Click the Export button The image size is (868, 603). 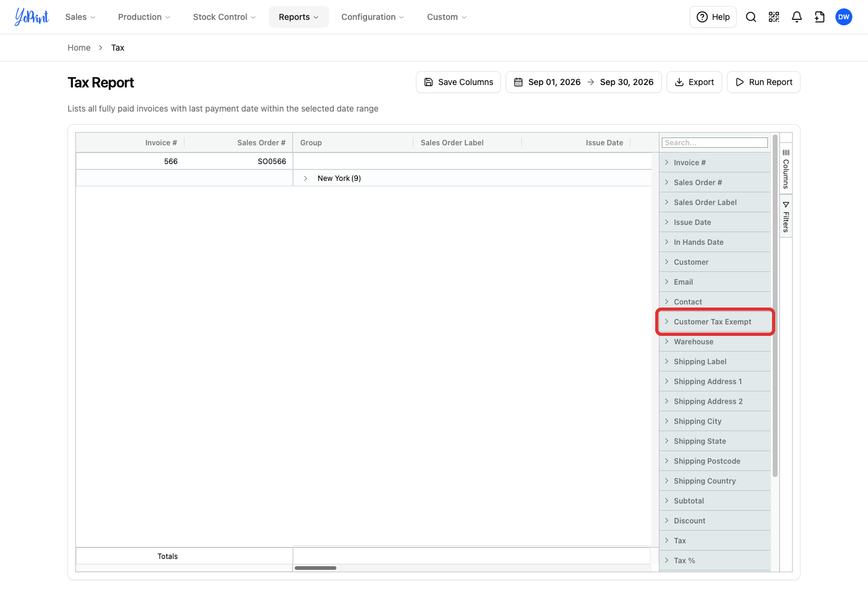694,82
